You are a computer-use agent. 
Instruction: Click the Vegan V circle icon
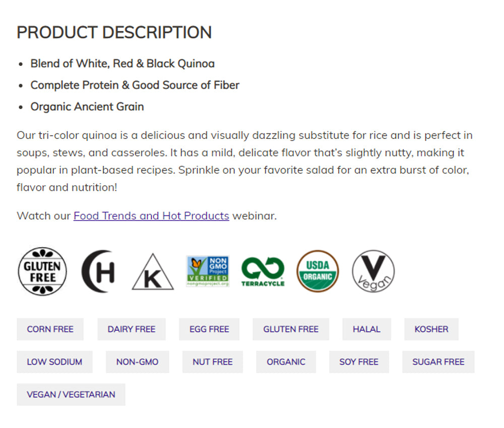[373, 271]
